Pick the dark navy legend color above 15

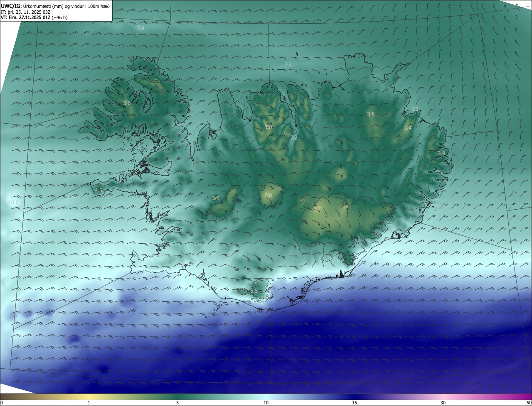tap(355, 396)
